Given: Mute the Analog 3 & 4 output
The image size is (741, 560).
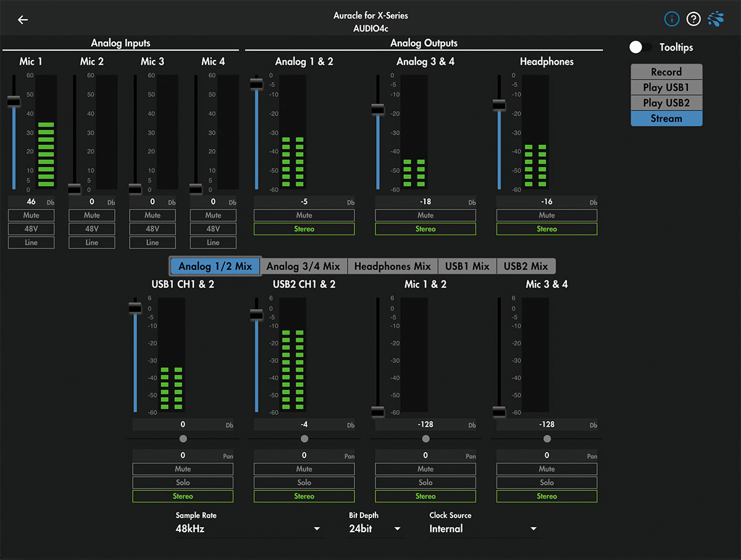Looking at the screenshot, I should pos(425,215).
